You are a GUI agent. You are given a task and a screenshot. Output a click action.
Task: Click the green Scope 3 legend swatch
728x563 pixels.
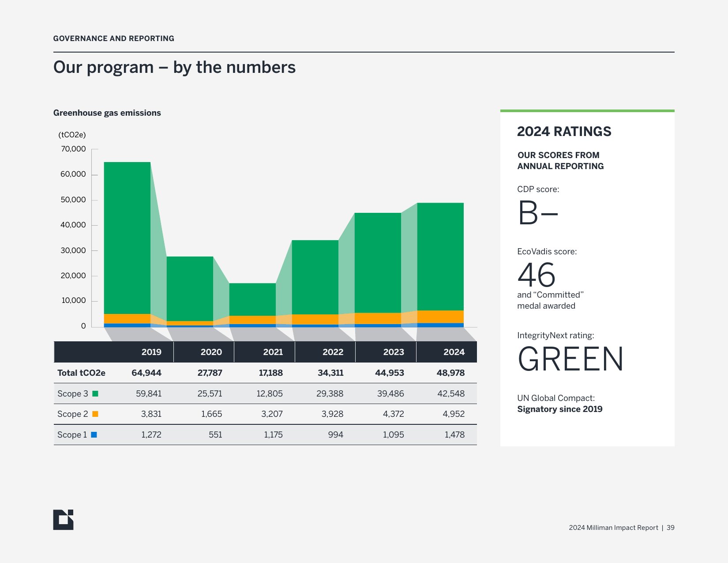(95, 393)
